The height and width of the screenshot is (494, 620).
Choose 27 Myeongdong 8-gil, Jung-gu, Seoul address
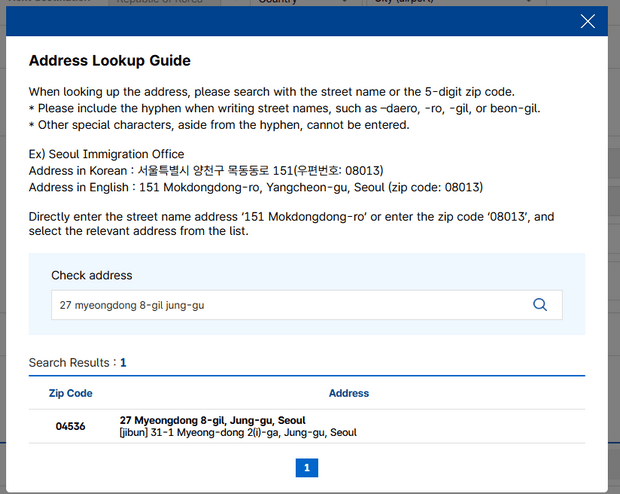tap(212, 420)
